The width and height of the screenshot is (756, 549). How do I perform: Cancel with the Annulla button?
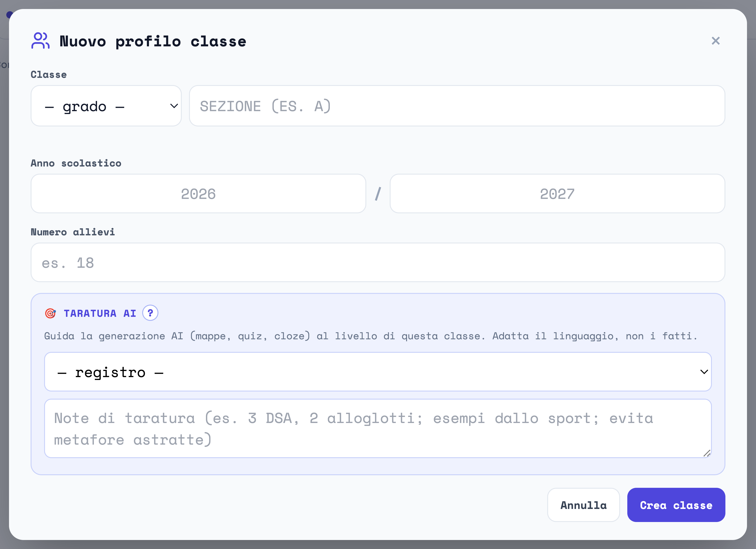[583, 505]
